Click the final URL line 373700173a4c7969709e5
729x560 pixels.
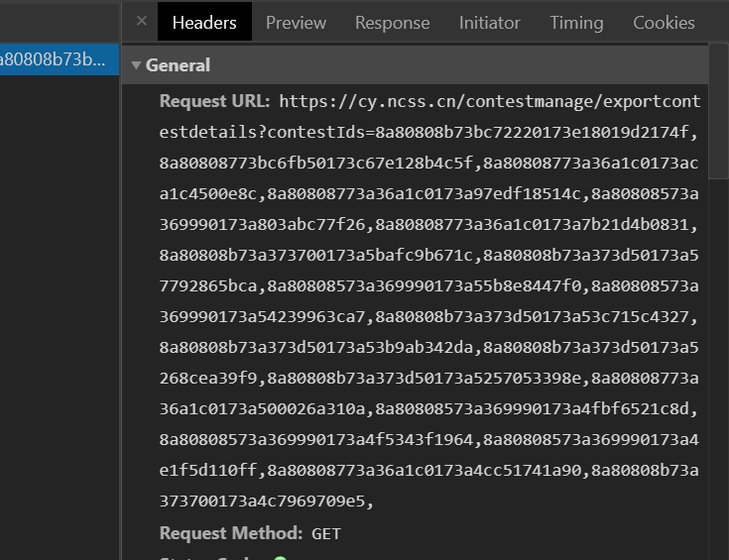(x=267, y=501)
